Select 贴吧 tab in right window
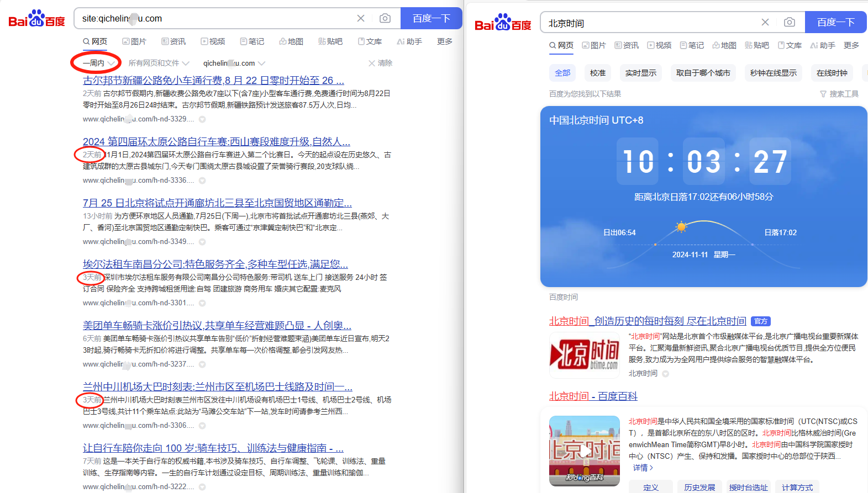The width and height of the screenshot is (868, 493). [x=757, y=45]
